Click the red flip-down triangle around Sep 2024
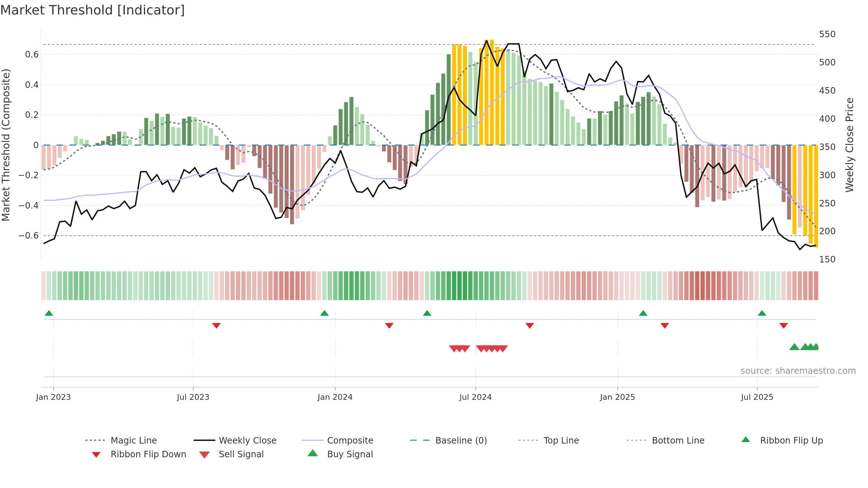Screen dimensions: 868x488 coord(530,326)
